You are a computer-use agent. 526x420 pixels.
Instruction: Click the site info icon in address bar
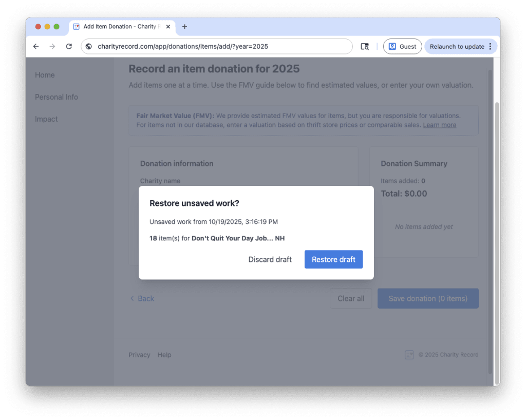click(x=89, y=47)
